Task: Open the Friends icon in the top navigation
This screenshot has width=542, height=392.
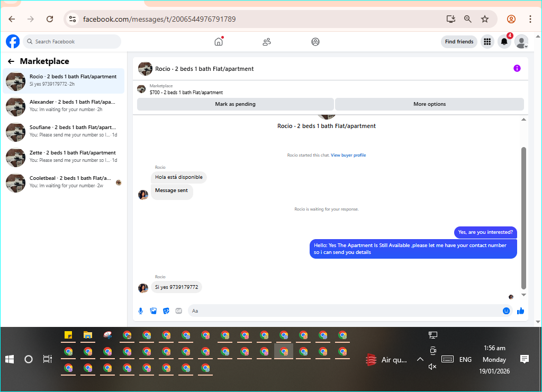Action: tap(267, 42)
